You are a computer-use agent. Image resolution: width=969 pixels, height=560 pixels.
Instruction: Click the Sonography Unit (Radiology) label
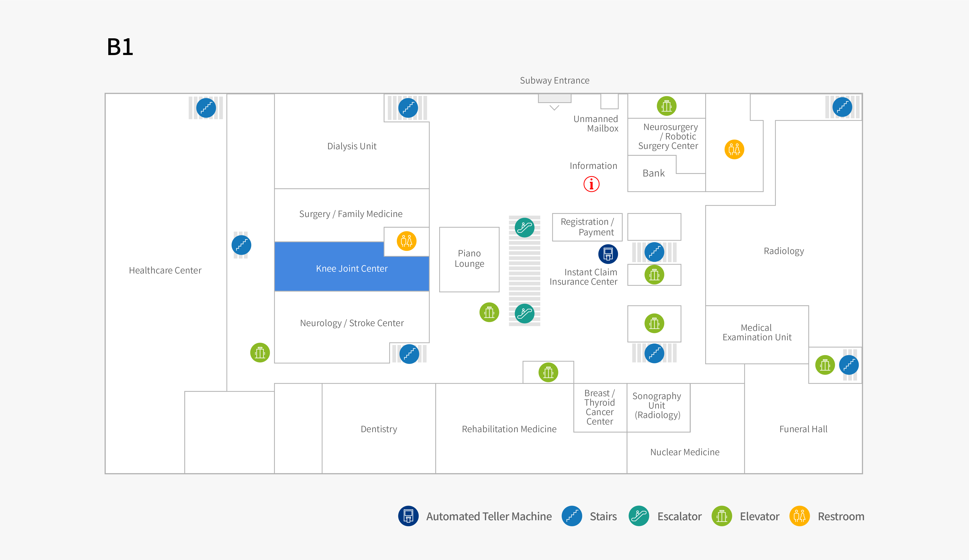657,405
